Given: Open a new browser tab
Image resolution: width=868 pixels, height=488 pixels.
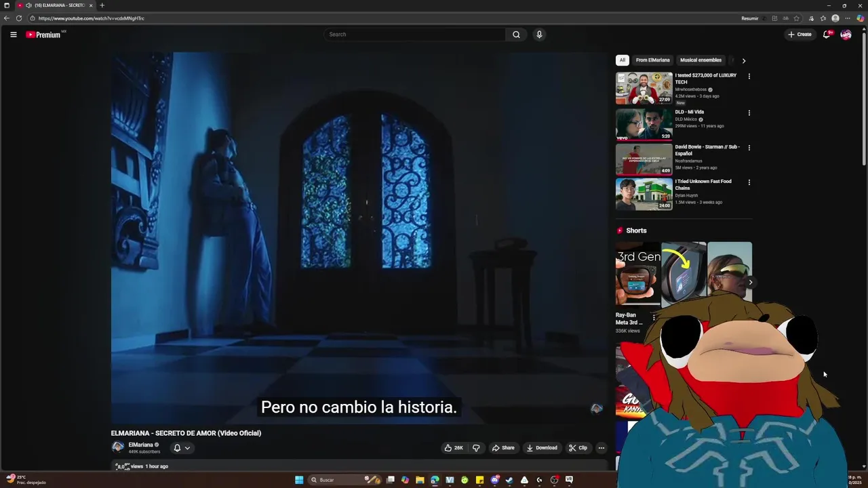Looking at the screenshot, I should point(102,5).
